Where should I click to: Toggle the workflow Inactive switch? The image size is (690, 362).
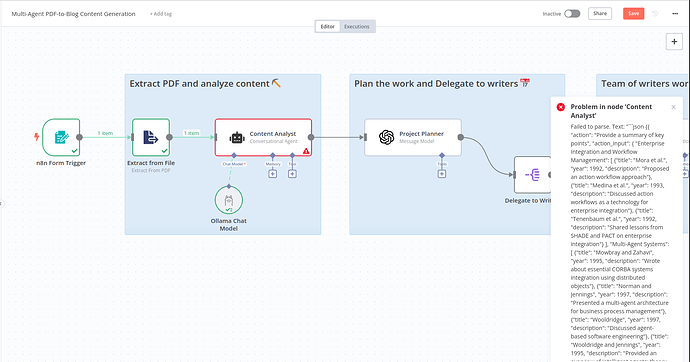click(572, 14)
